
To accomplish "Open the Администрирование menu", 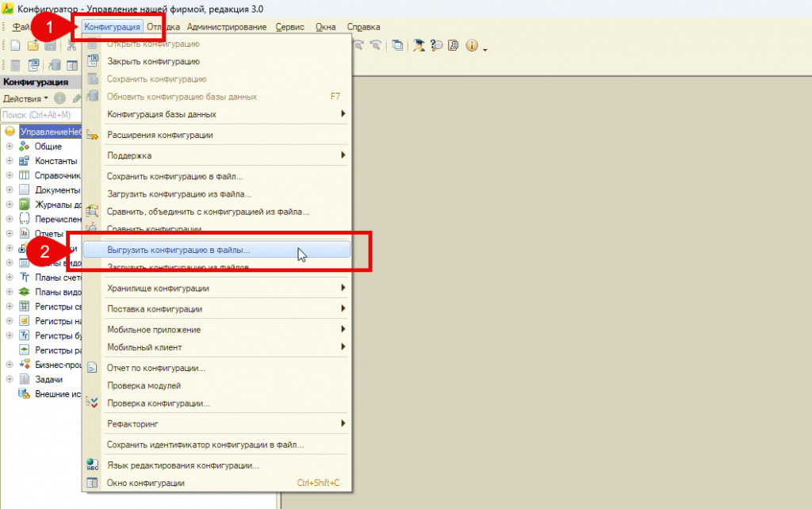I will point(227,27).
